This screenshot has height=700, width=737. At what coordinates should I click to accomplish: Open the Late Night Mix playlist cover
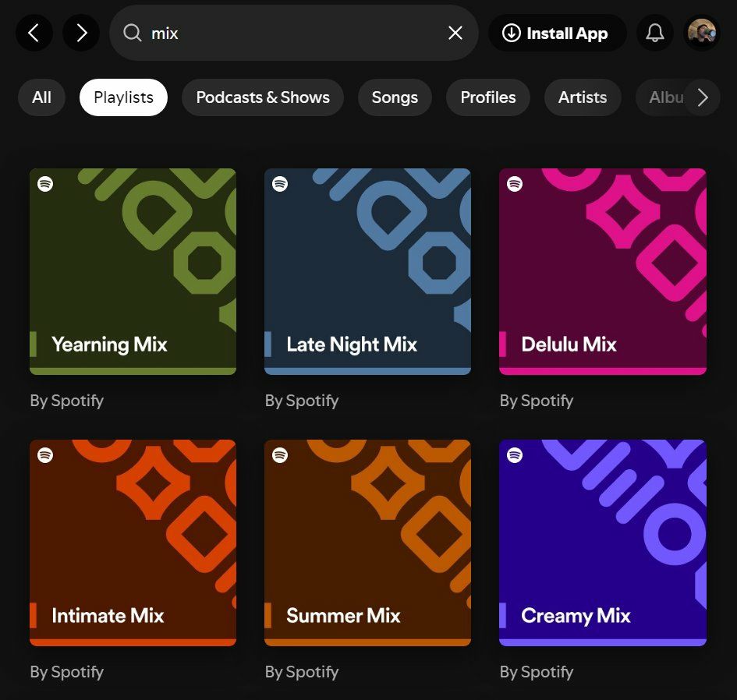pos(367,271)
